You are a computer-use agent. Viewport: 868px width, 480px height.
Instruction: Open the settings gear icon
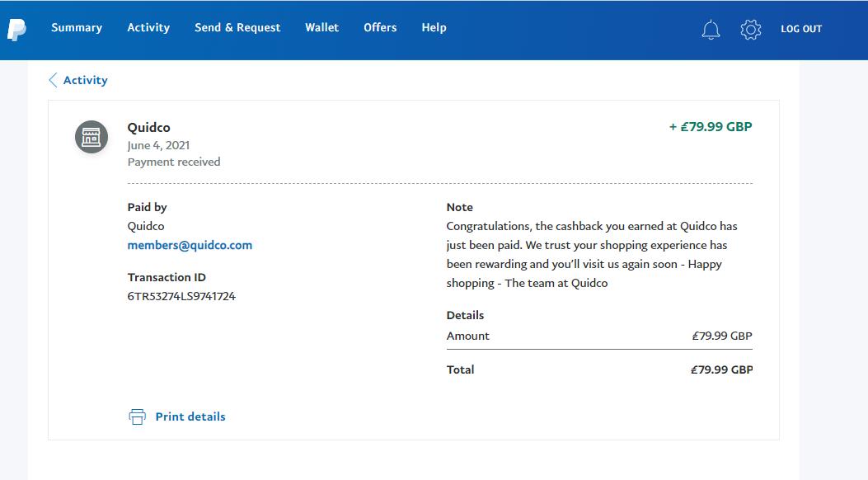(x=750, y=30)
